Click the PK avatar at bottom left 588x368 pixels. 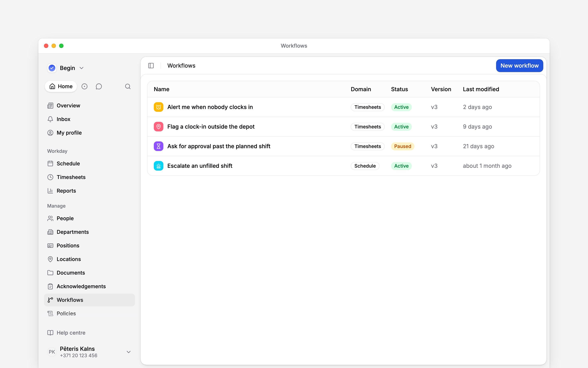[52, 352]
